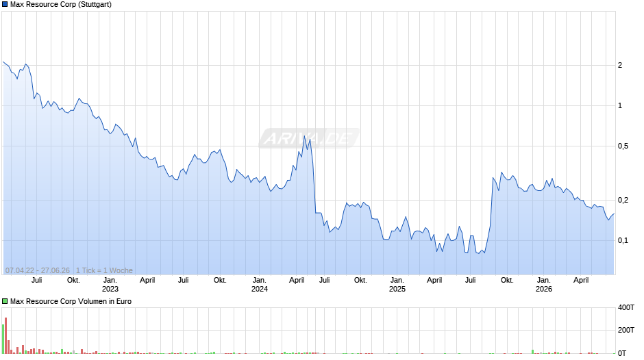This screenshot has height=360, width=644.
Task: Click the price axis label '2'
Action: pos(620,65)
